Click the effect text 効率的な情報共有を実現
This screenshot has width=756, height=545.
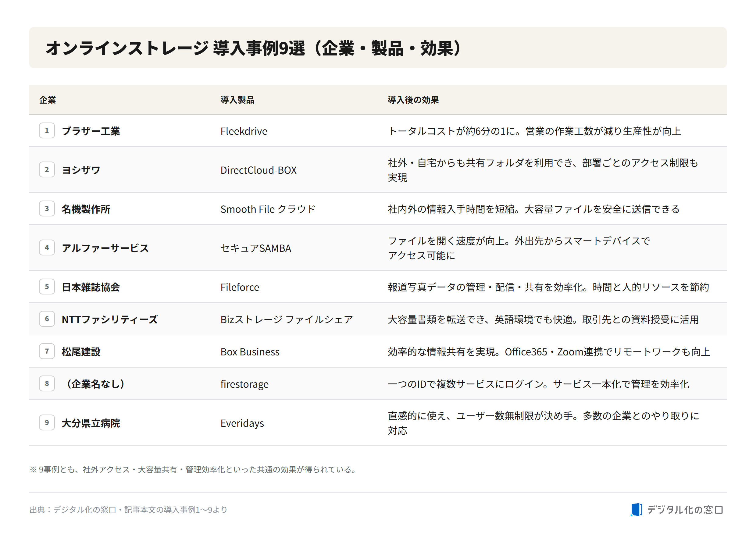pyautogui.click(x=441, y=352)
